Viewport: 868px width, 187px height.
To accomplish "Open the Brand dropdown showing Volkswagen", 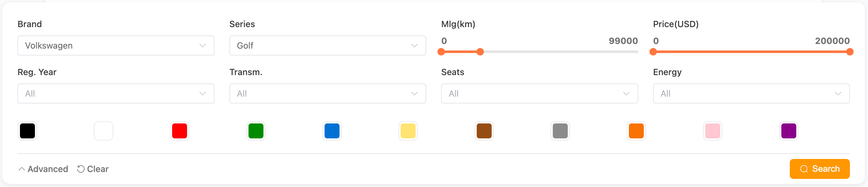I will pos(116,46).
